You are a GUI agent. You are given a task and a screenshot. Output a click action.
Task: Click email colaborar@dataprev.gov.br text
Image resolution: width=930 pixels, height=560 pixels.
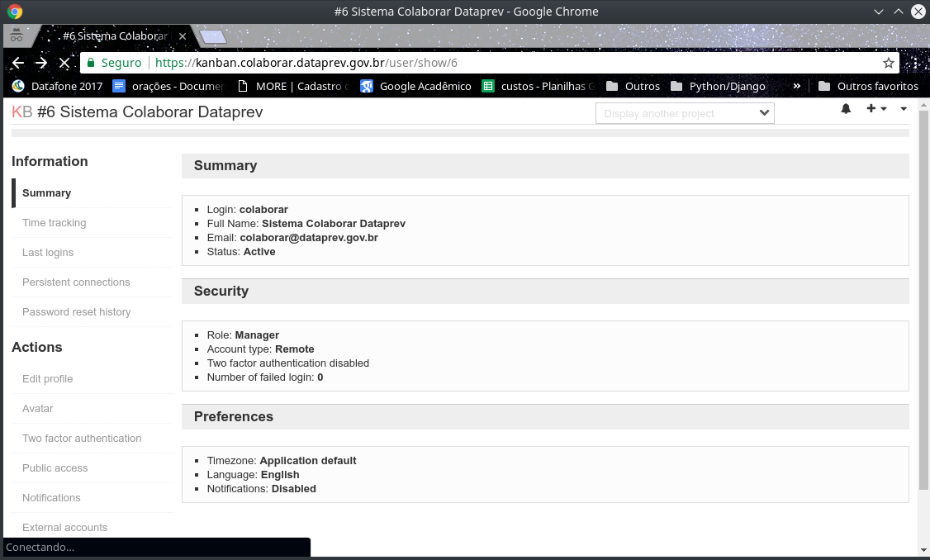308,237
